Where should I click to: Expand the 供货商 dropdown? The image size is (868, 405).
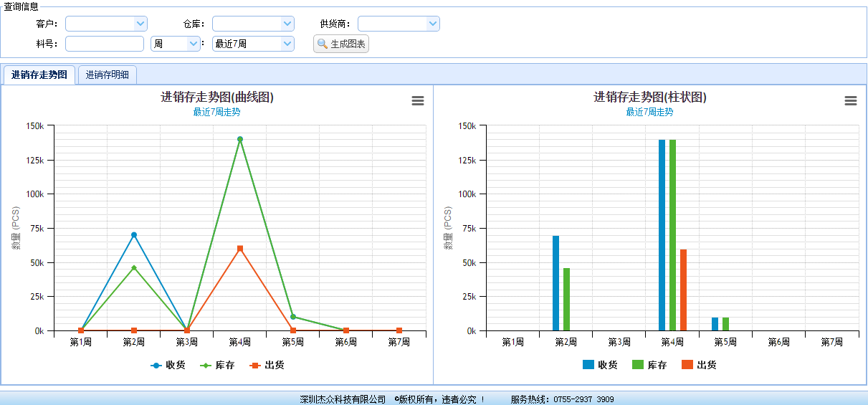pyautogui.click(x=433, y=24)
